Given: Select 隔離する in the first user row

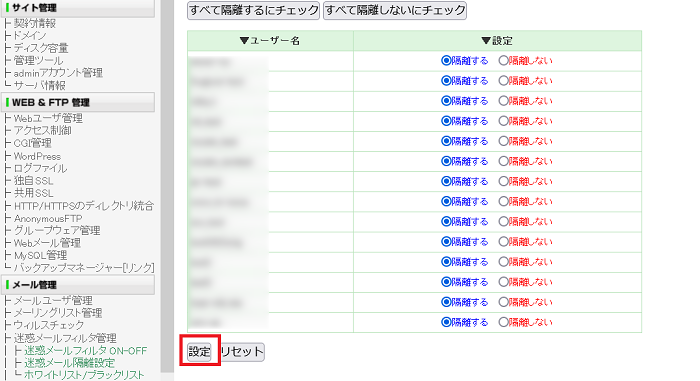Looking at the screenshot, I should (x=446, y=60).
